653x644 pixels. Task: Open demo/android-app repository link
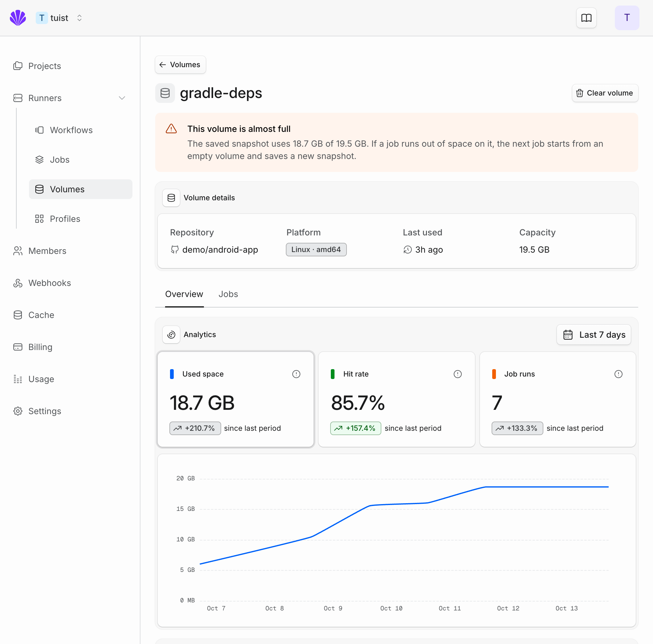pyautogui.click(x=214, y=250)
